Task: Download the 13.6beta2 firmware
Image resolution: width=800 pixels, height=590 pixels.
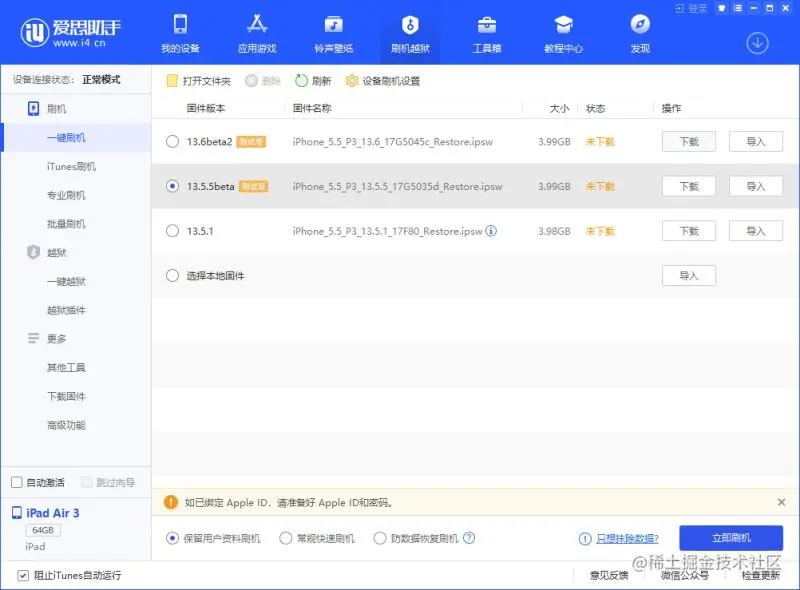Action: [x=689, y=141]
